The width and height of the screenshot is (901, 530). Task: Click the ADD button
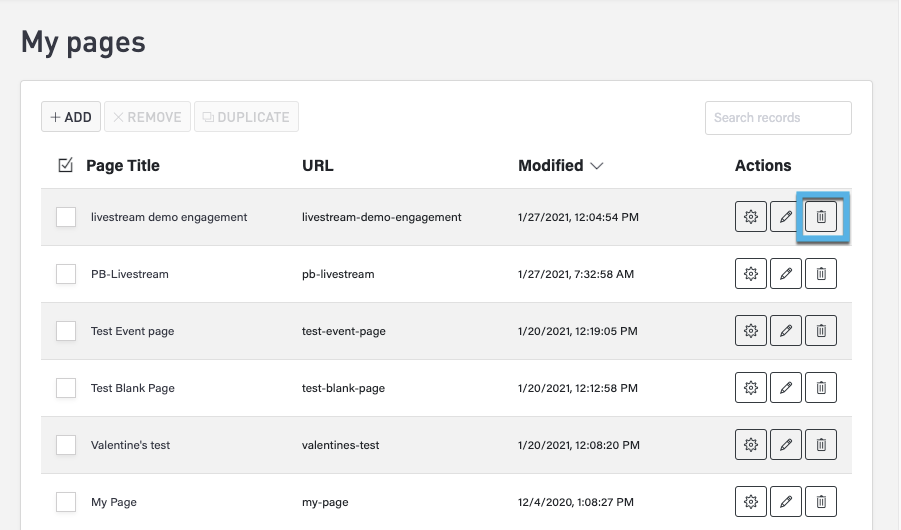point(71,117)
